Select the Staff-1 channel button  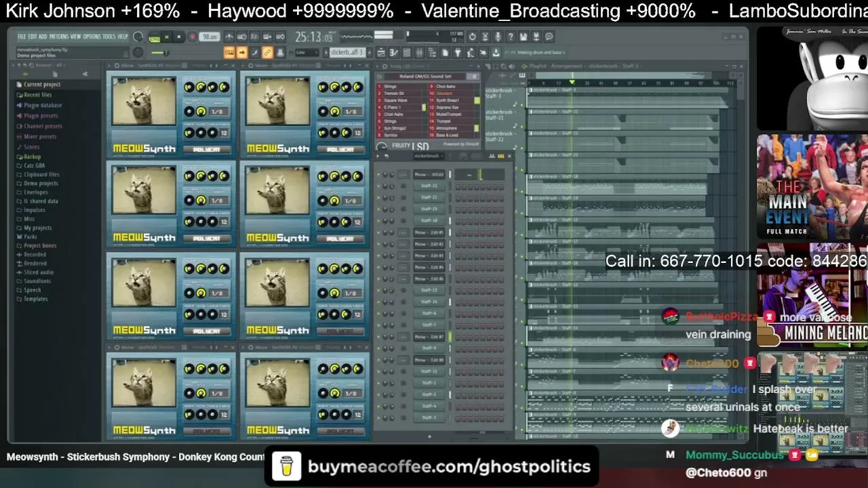[x=429, y=382]
